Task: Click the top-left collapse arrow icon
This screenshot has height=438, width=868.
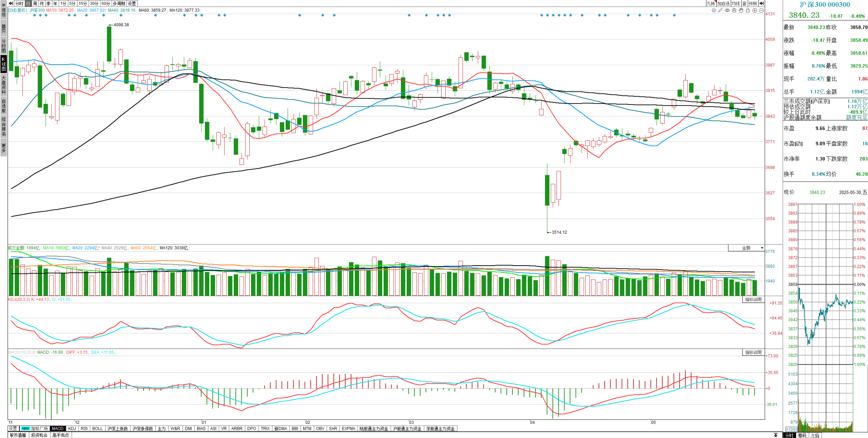Action: tap(11, 3)
